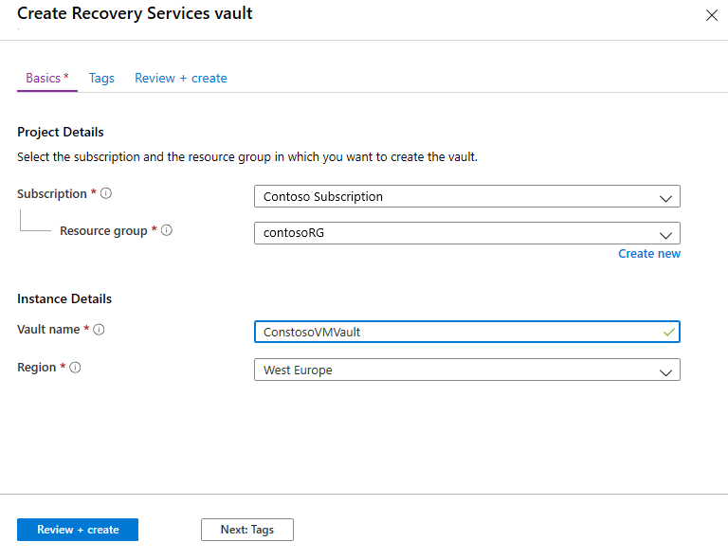Viewport: 728px width, 560px height.
Task: Click the Vault name info icon
Action: click(99, 330)
